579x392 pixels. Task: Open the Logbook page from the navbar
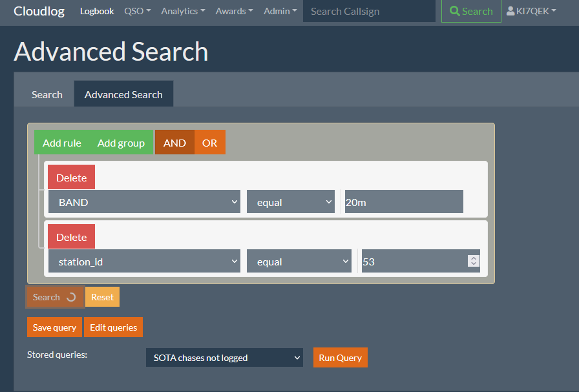[97, 10]
